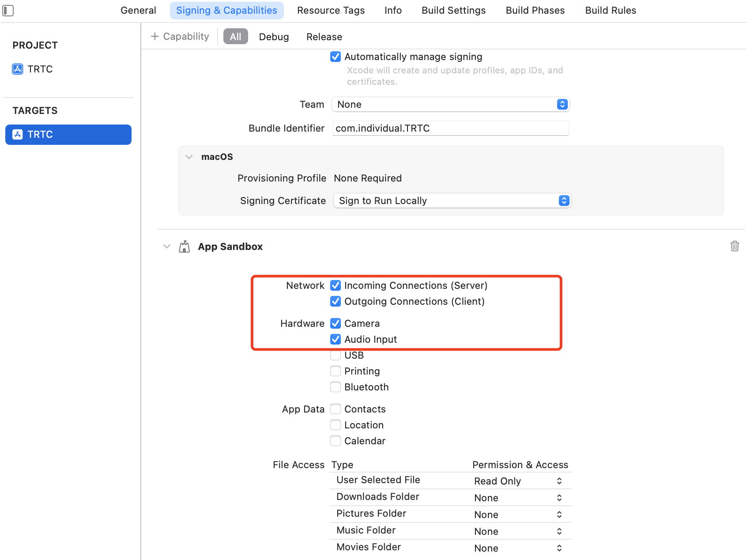Open the Build Settings tab
The image size is (747, 560).
click(x=453, y=10)
